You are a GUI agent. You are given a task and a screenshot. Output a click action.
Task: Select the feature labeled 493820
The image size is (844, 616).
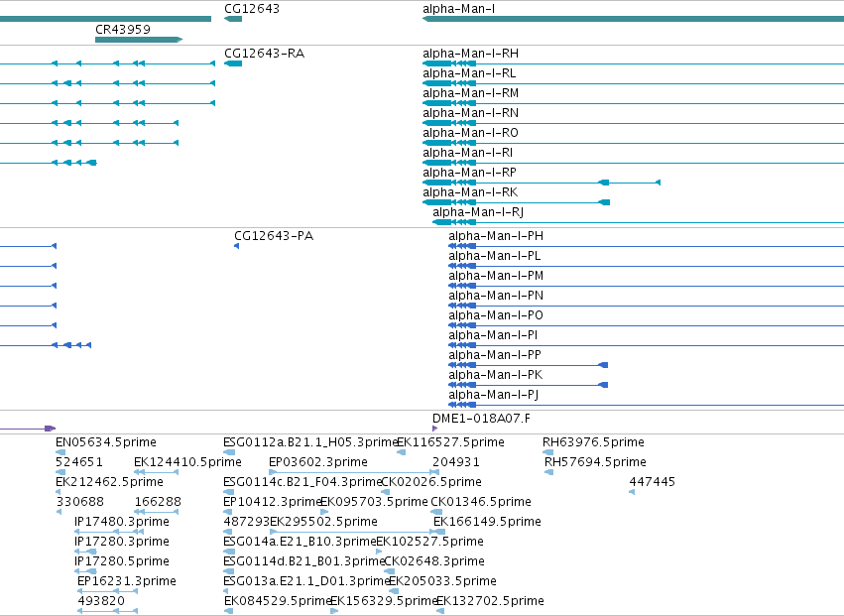108,611
